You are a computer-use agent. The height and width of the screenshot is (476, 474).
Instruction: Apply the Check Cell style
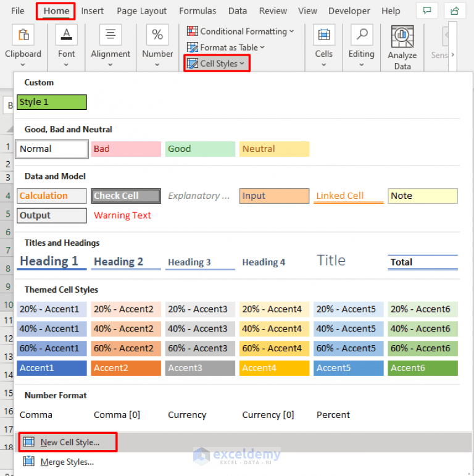pos(126,196)
